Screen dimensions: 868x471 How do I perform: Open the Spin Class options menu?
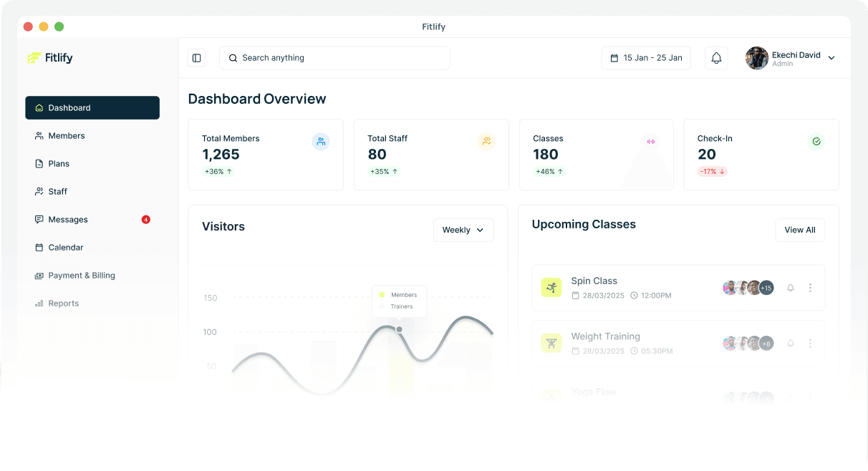[810, 288]
